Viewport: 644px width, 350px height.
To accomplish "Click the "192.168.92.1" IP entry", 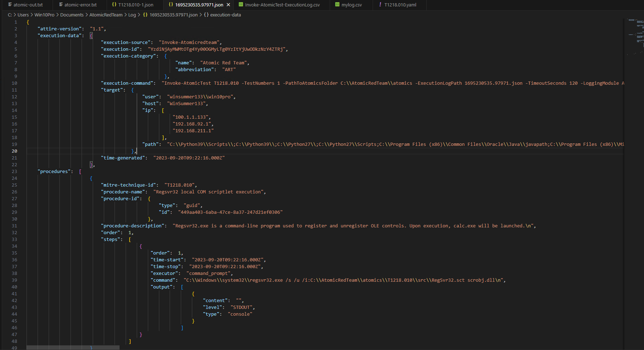I will 192,124.
